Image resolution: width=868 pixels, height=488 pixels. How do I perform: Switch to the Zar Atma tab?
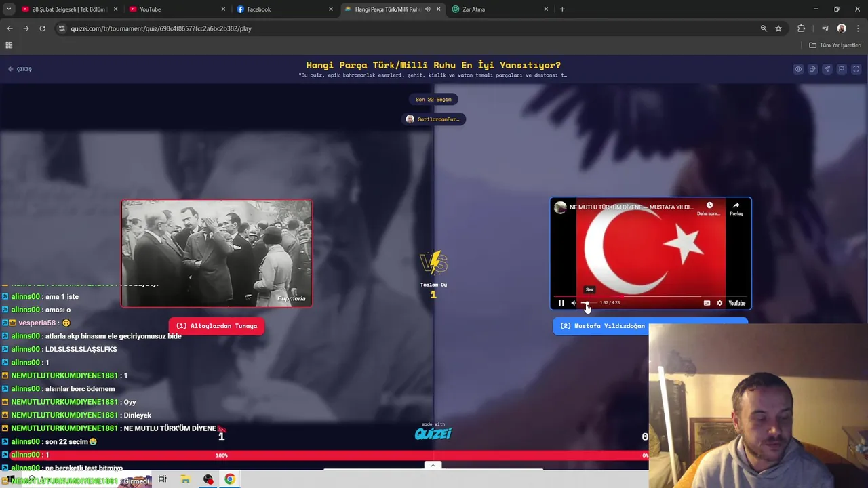pos(500,9)
